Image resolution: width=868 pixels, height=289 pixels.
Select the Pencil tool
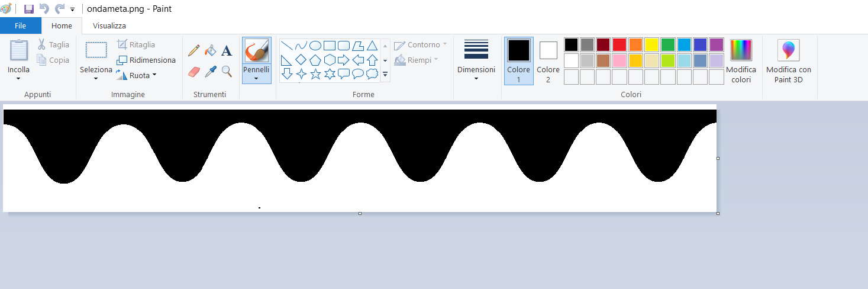pyautogui.click(x=193, y=51)
